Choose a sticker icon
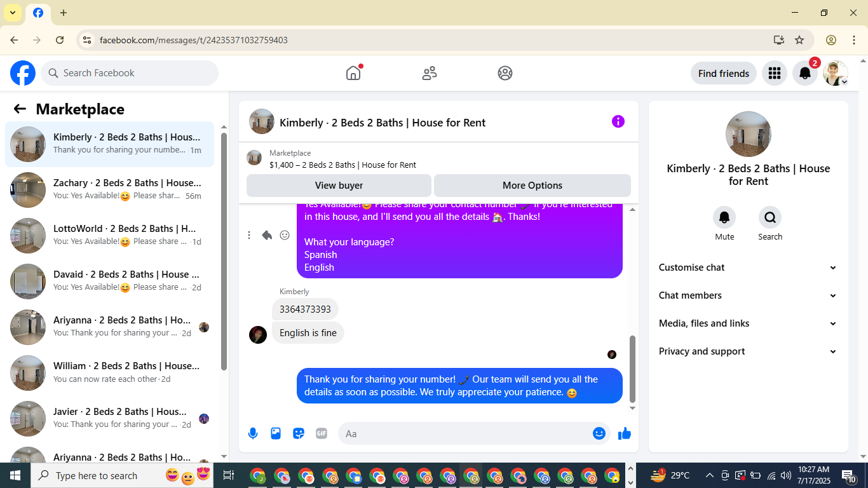The image size is (868, 488). pyautogui.click(x=299, y=433)
